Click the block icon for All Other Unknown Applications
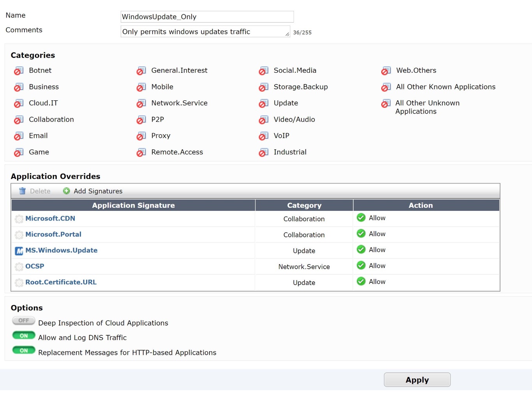Viewport: 532px width, 396px height. click(386, 103)
